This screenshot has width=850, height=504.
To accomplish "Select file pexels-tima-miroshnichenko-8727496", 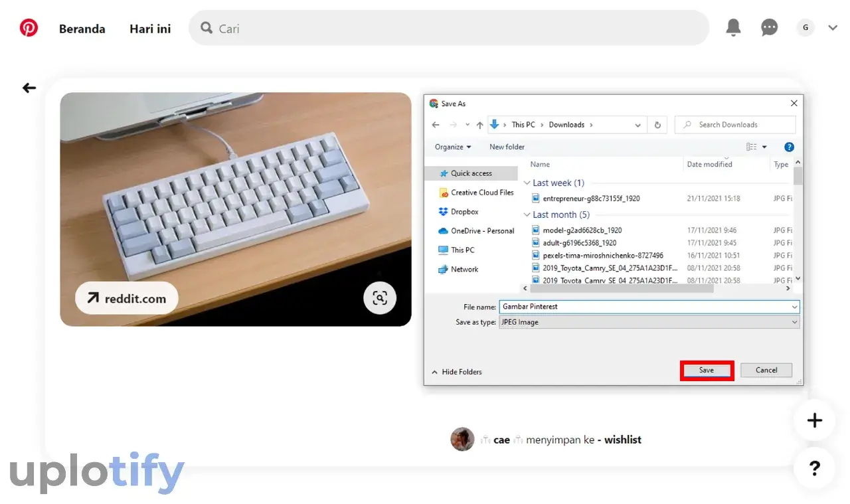I will pos(603,256).
